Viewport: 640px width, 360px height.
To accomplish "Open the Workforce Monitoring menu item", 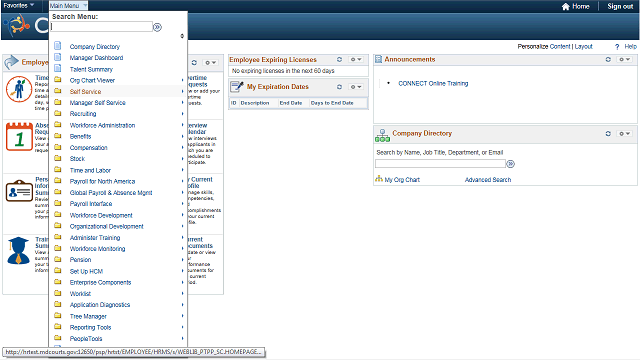I will click(x=98, y=249).
